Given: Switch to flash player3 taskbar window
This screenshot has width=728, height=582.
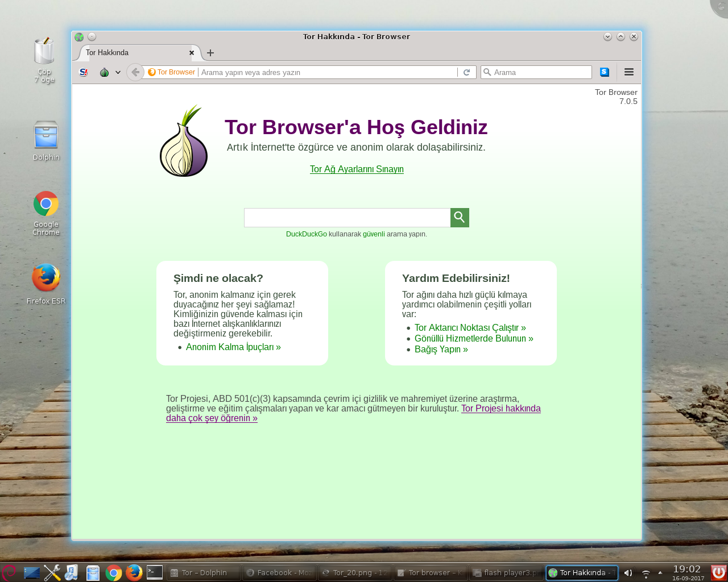Looking at the screenshot, I should pos(506,573).
